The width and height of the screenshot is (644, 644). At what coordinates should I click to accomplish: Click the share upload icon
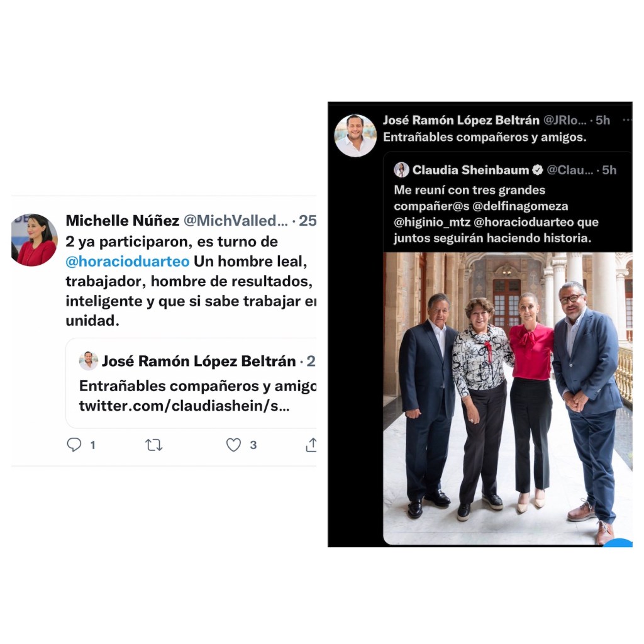pyautogui.click(x=311, y=445)
